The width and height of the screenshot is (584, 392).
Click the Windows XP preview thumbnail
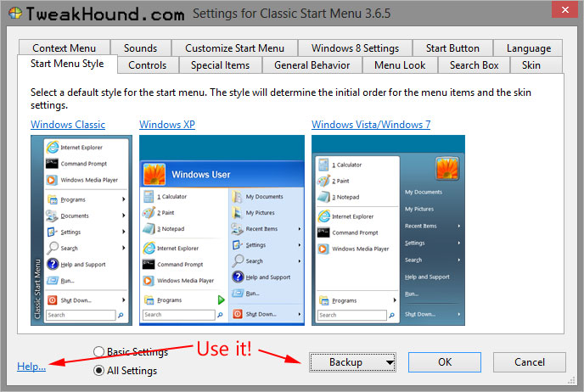click(222, 230)
